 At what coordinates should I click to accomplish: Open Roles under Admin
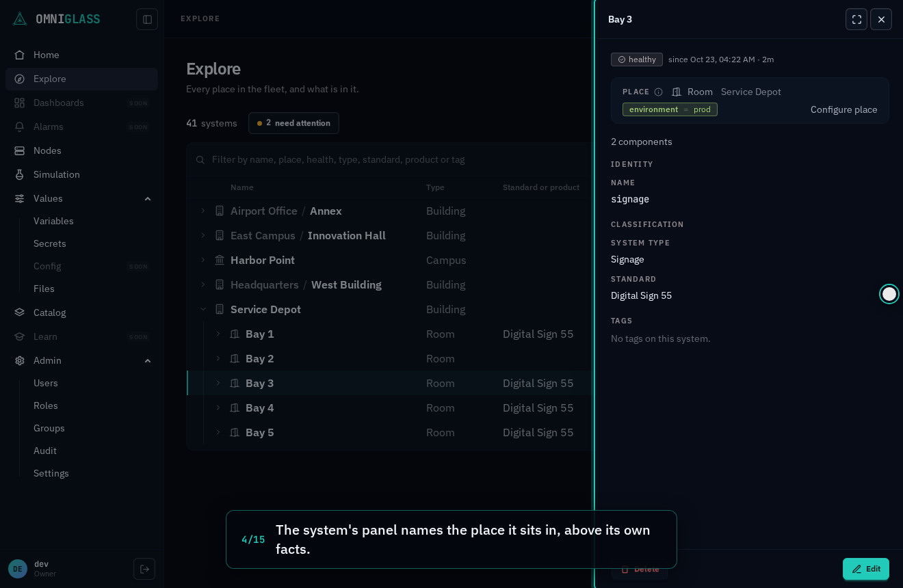pyautogui.click(x=46, y=405)
